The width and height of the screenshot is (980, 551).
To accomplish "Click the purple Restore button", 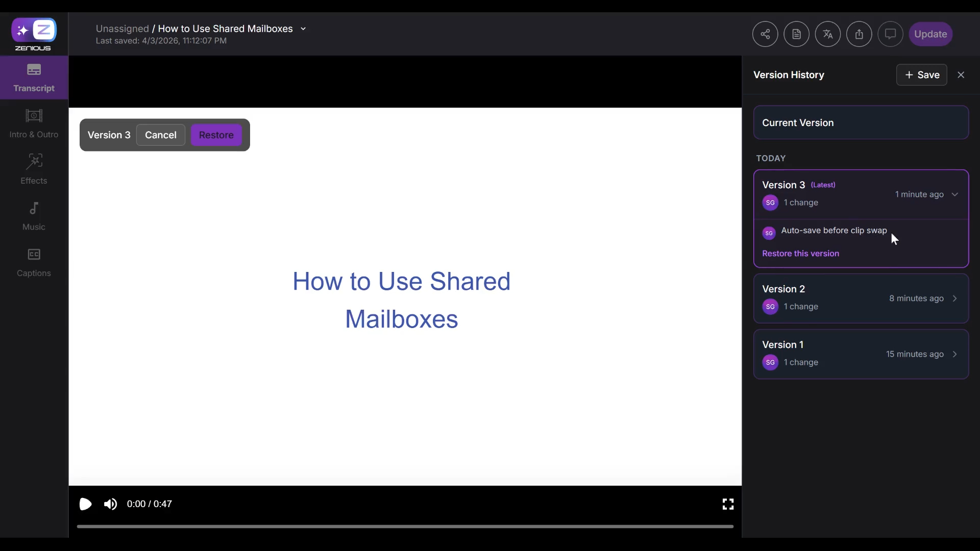I will 216,135.
